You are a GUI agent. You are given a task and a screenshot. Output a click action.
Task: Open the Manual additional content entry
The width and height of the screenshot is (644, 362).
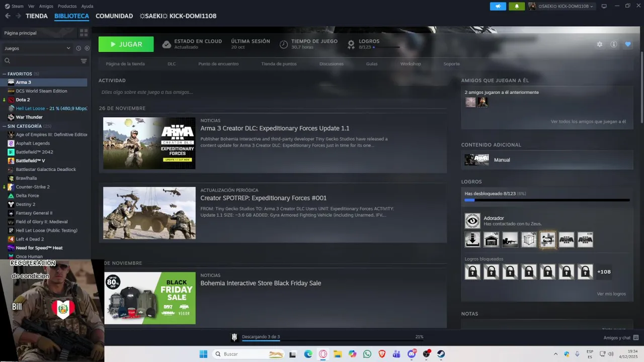[x=547, y=160]
